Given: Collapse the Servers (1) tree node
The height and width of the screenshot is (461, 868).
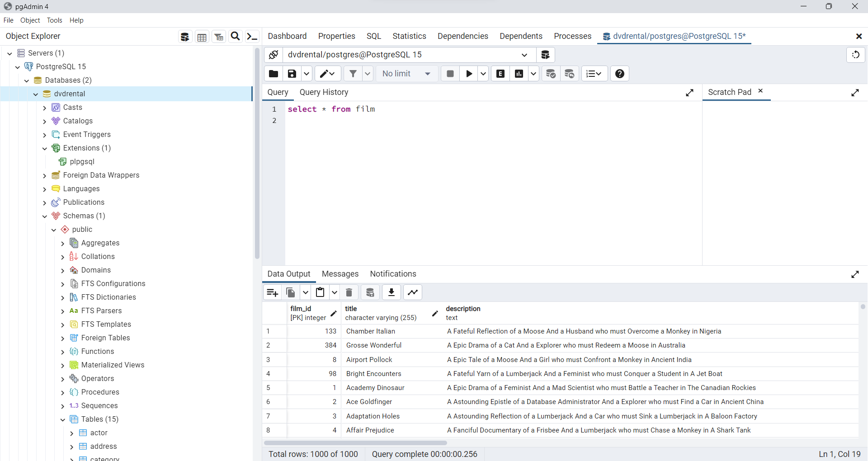Looking at the screenshot, I should (9, 53).
